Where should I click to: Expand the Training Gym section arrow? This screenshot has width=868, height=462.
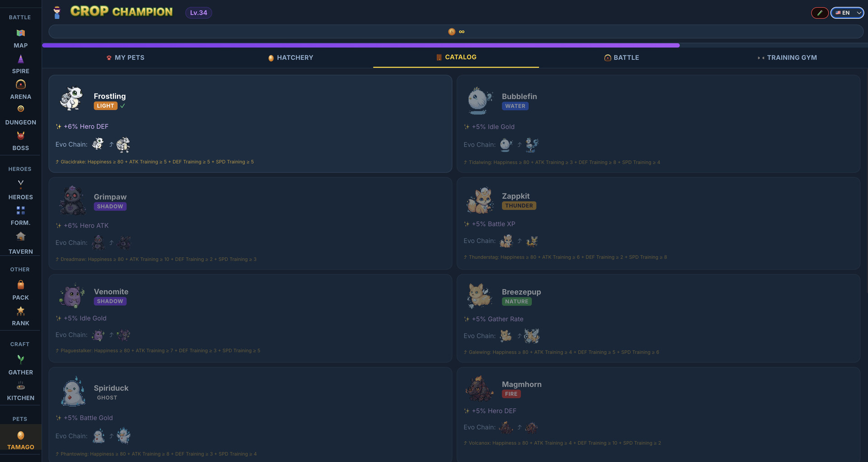[759, 57]
